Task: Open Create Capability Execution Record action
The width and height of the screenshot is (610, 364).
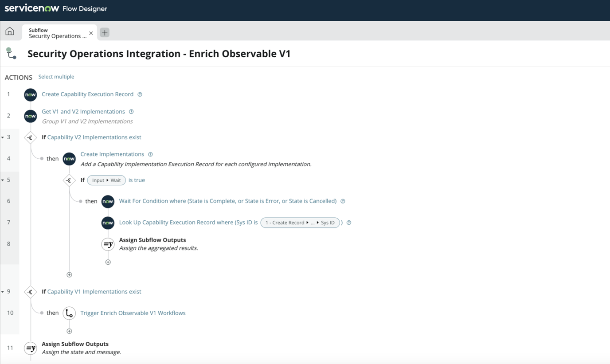Action: point(87,94)
